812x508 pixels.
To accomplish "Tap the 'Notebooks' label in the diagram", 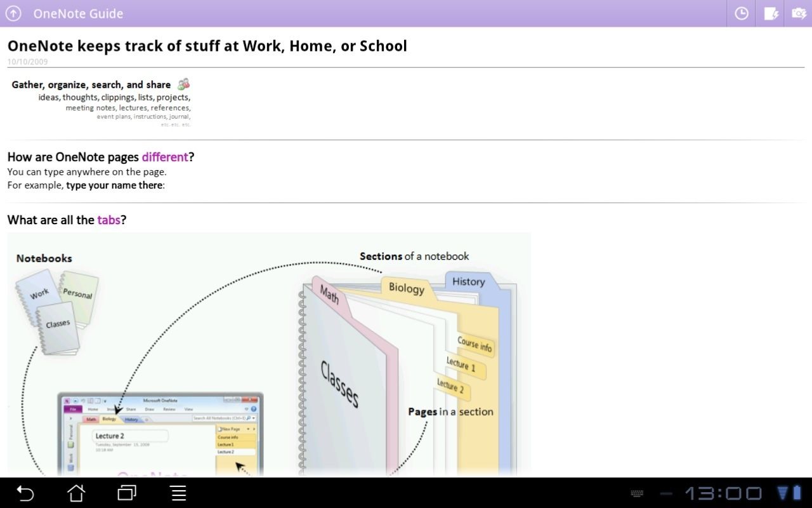I will tap(44, 258).
